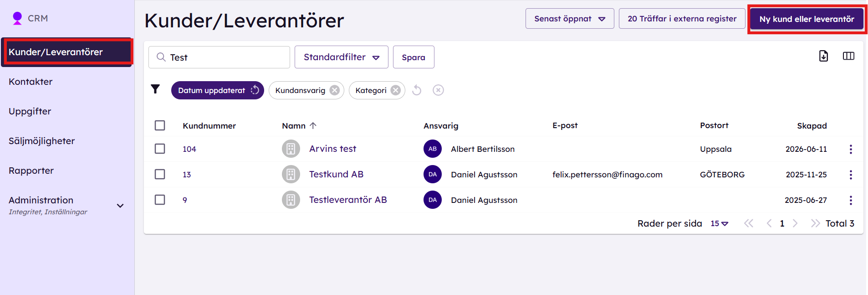The image size is (868, 295).
Task: Click the Ny kund eller leverantör button
Action: pyautogui.click(x=807, y=19)
